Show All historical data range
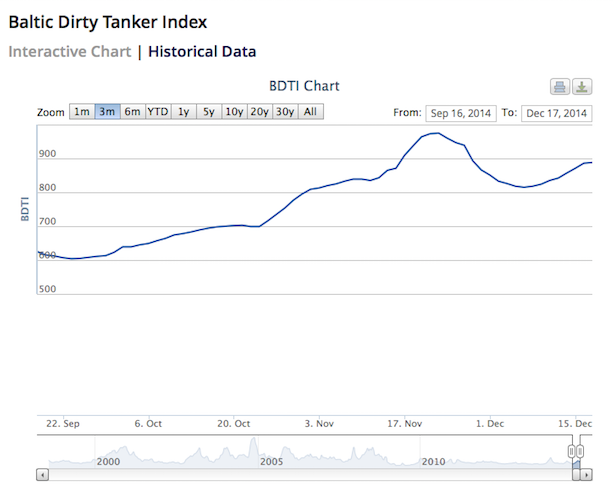Screen dimensions: 613x501 click(310, 112)
